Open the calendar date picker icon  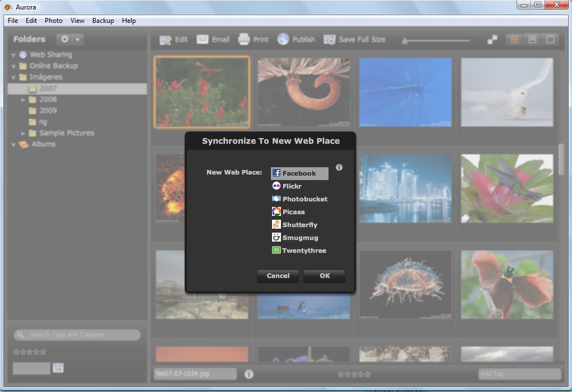pyautogui.click(x=58, y=369)
